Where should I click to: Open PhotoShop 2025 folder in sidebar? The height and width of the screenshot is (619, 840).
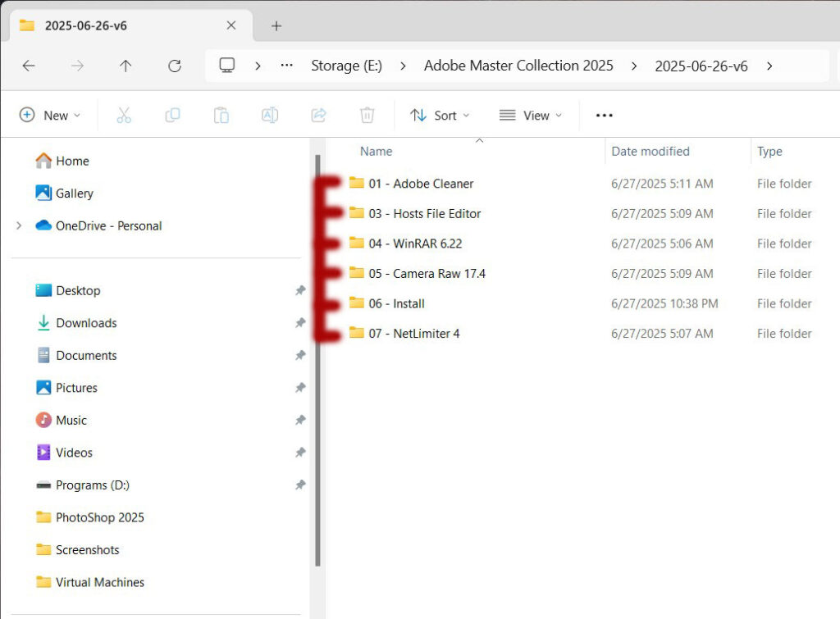coord(90,517)
